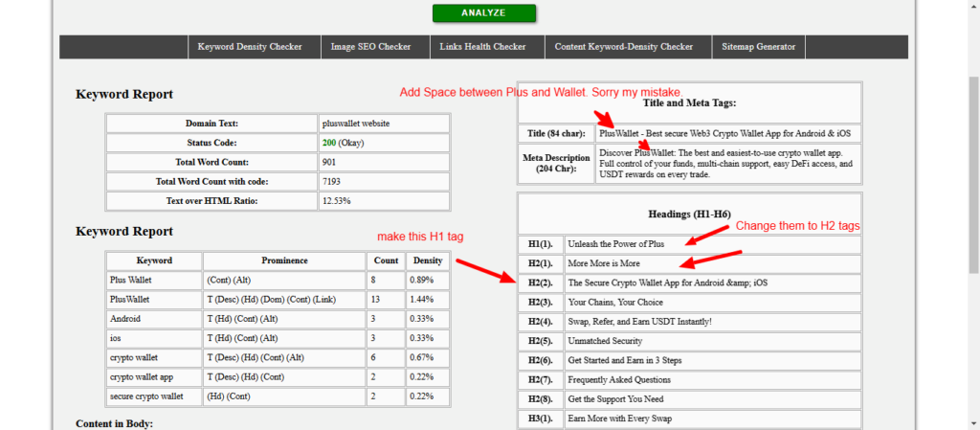The image size is (980, 430).
Task: Click prominence 'T (Desc) (Hd) (Dom) (Cont) (Link)'
Action: (284, 300)
